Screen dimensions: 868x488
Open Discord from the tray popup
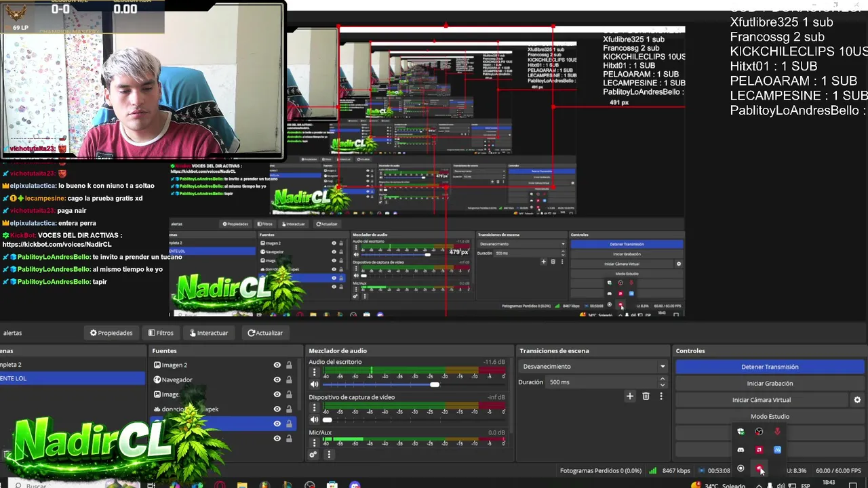point(741,450)
